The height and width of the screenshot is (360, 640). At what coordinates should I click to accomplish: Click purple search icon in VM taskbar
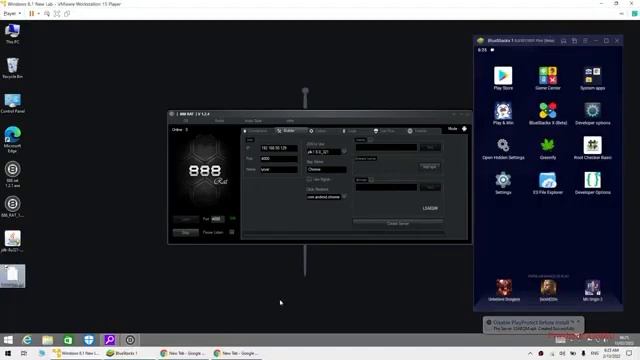click(109, 340)
